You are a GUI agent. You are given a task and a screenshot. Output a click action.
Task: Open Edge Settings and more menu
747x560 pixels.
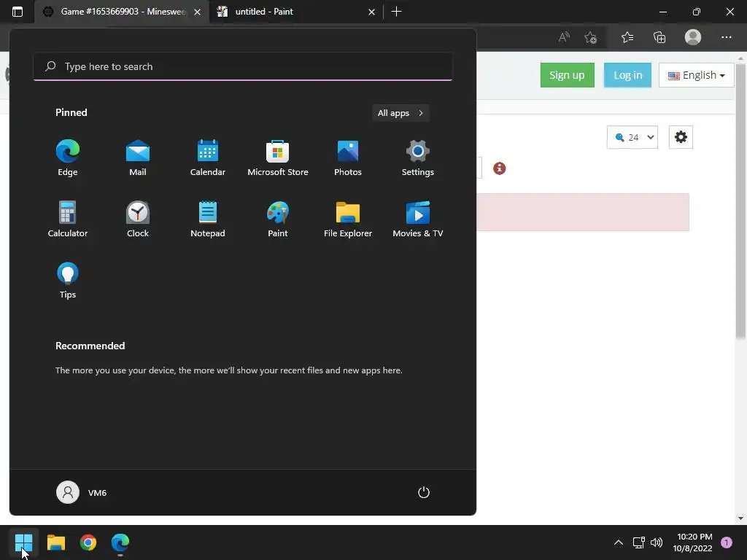point(726,37)
